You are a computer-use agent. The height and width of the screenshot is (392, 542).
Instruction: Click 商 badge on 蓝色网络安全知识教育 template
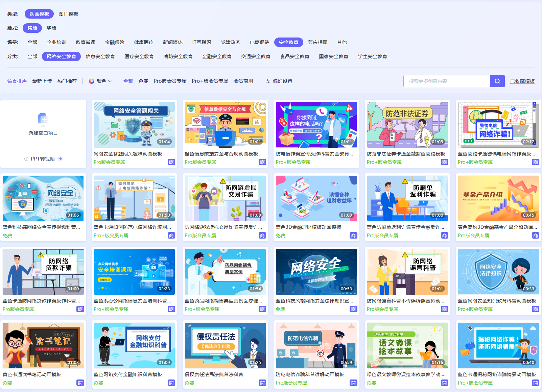[536, 309]
